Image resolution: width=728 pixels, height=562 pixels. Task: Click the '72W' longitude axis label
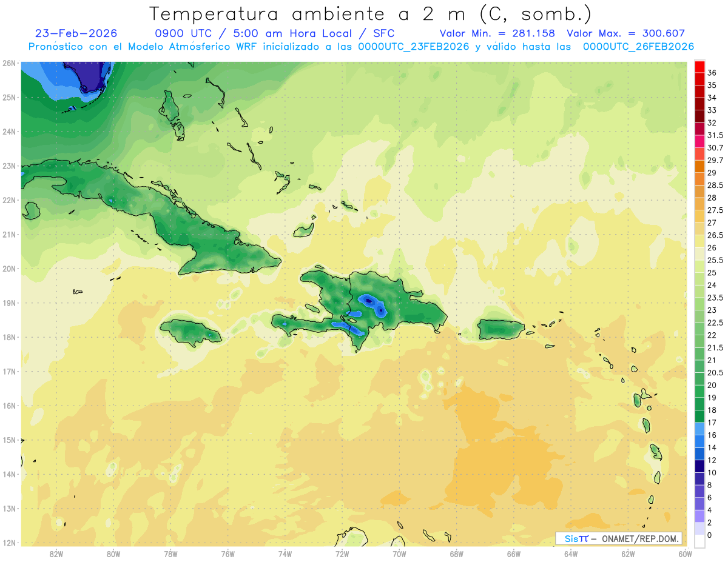342,554
